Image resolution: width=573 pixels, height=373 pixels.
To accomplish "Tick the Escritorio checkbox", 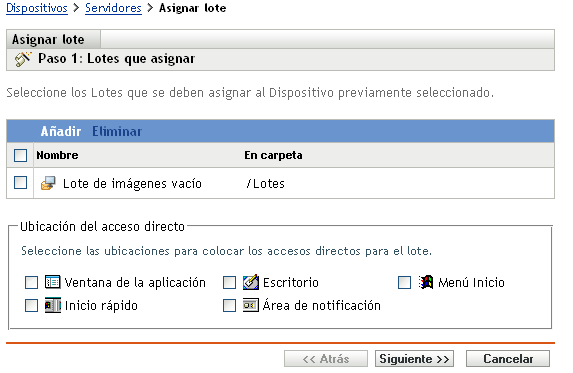I will tap(229, 282).
